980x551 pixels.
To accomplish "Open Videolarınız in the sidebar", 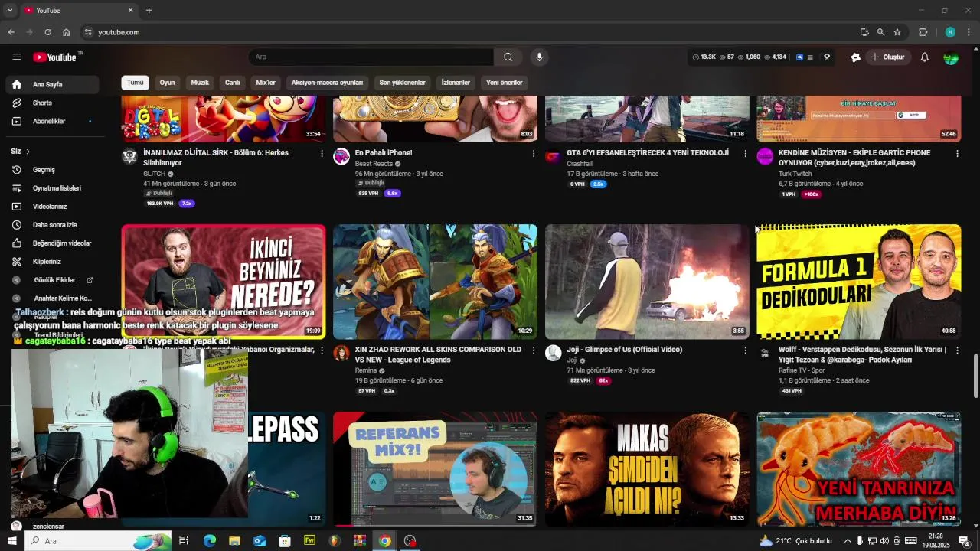I will click(52, 207).
